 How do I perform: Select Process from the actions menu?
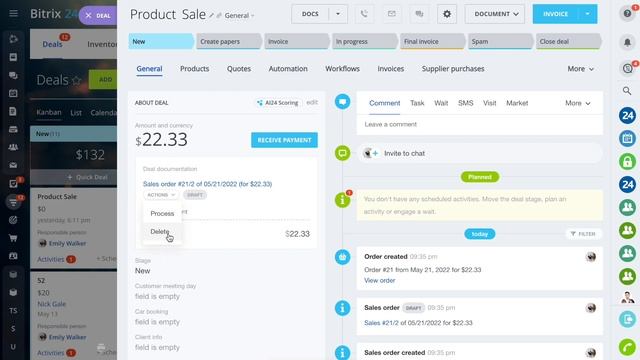click(x=162, y=213)
